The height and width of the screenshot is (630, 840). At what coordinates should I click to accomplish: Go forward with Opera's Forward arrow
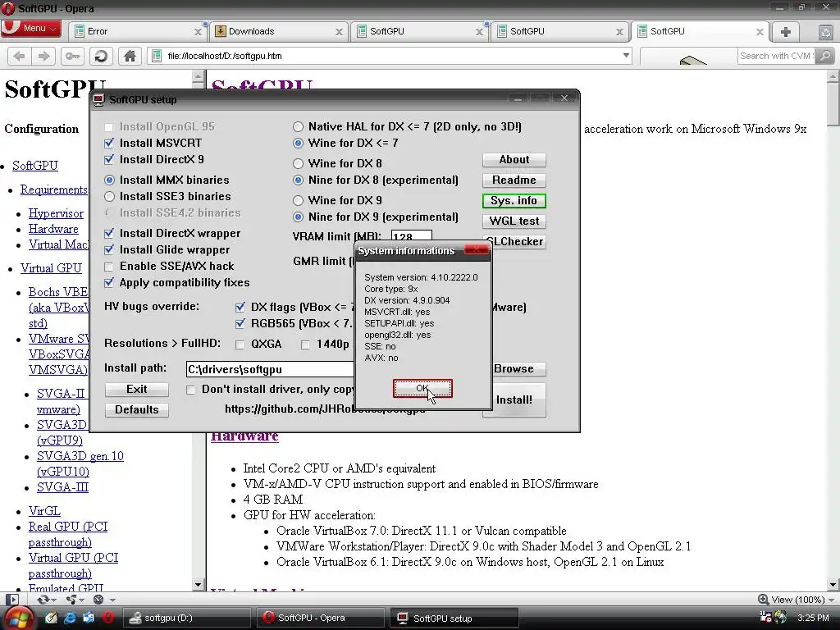44,56
